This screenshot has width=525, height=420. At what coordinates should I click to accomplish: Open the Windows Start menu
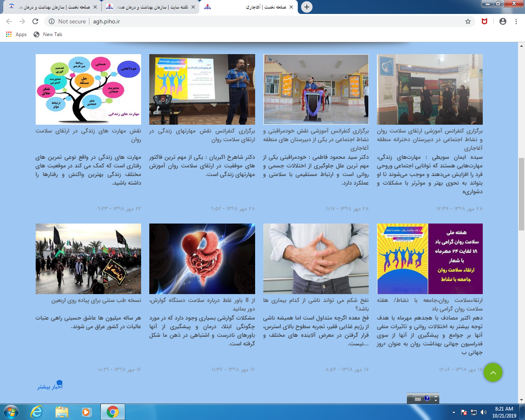pos(11,412)
